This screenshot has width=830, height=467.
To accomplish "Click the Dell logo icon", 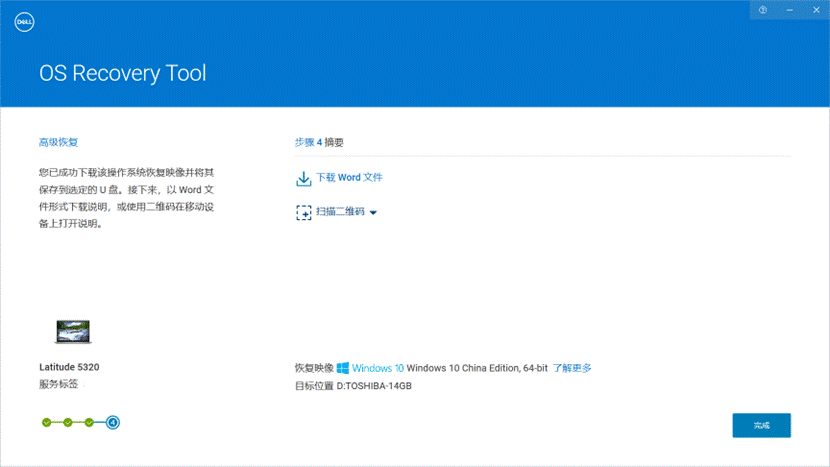I will 24,22.
